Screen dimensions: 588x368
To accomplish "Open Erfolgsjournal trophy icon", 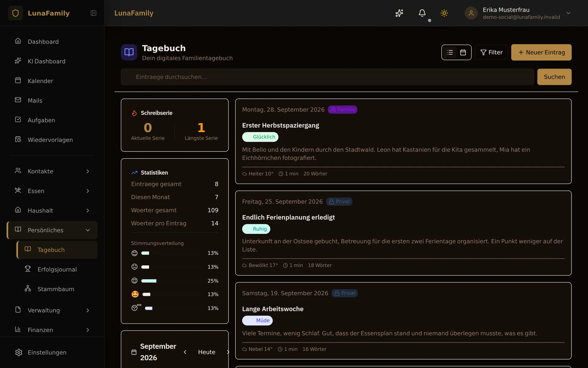I will tap(28, 269).
